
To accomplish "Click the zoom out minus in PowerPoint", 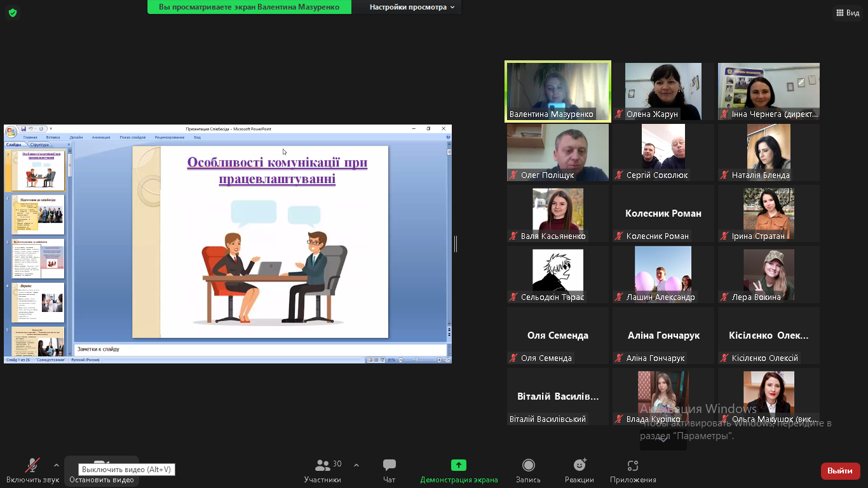I will pos(400,360).
